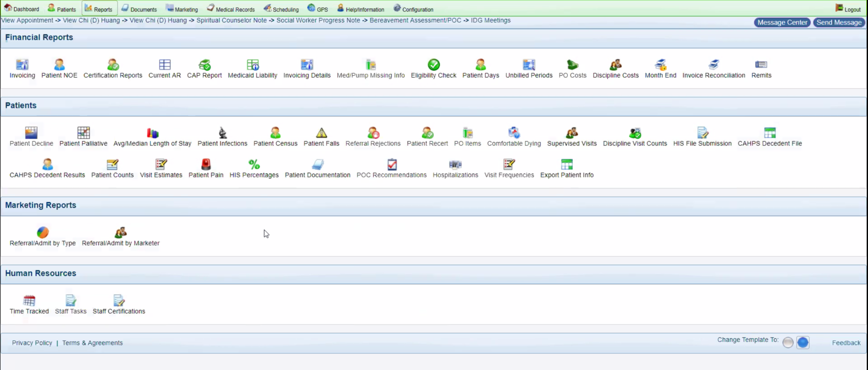Click the Send Message button
The height and width of the screenshot is (370, 868).
839,22
